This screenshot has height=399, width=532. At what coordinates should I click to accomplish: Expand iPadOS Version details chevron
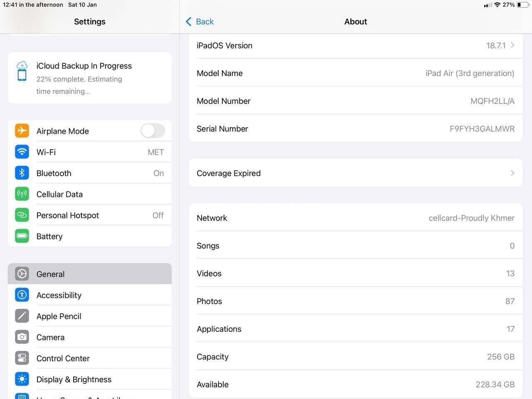tap(512, 45)
